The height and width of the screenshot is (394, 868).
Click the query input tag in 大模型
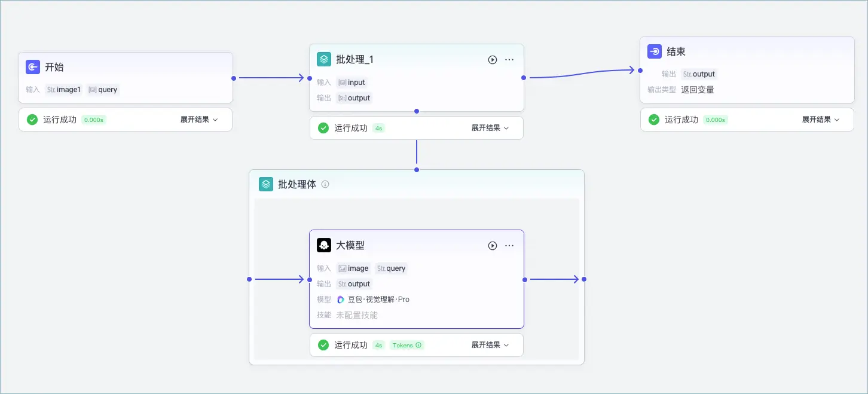point(392,268)
